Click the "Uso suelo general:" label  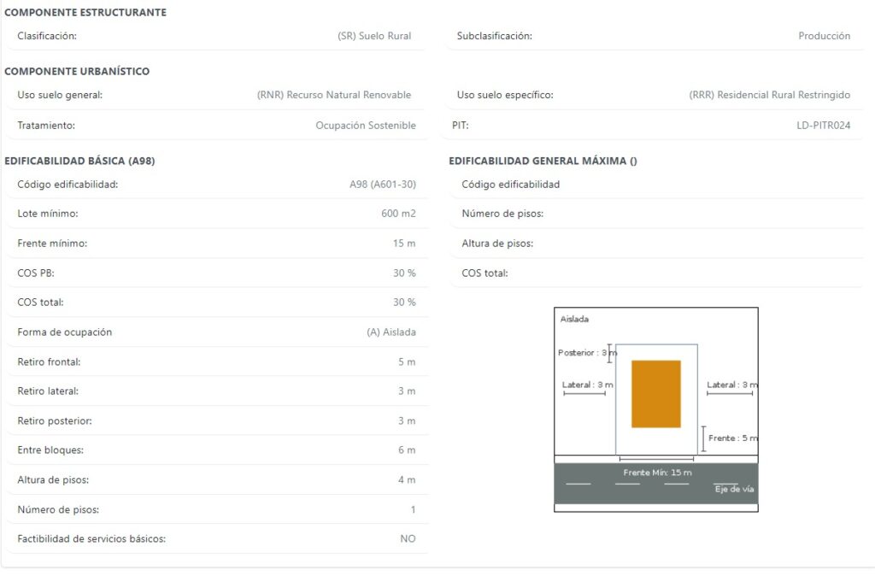[60, 95]
